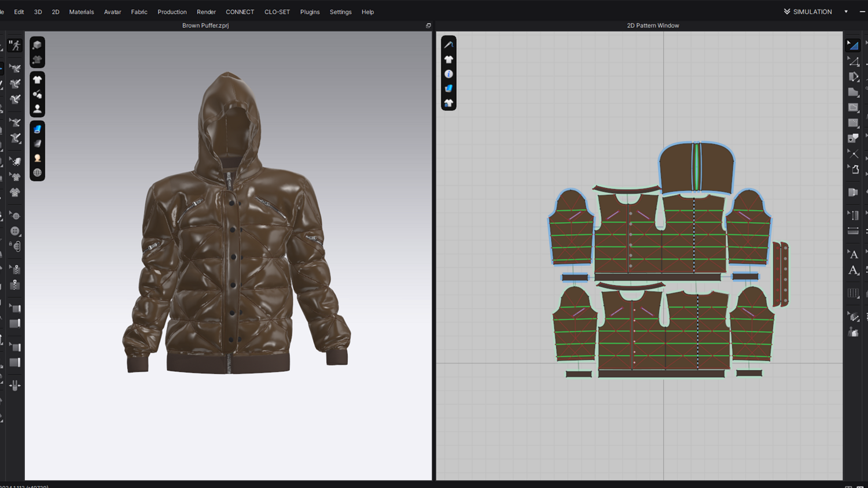Pop out the Brown Puffer 3D window

[x=428, y=25]
